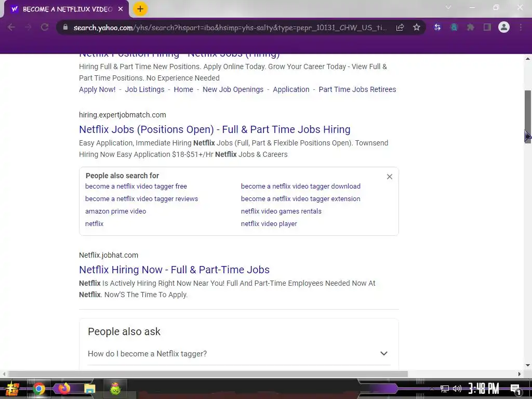Click the network tray icon
The image size is (532, 399).
point(444,389)
